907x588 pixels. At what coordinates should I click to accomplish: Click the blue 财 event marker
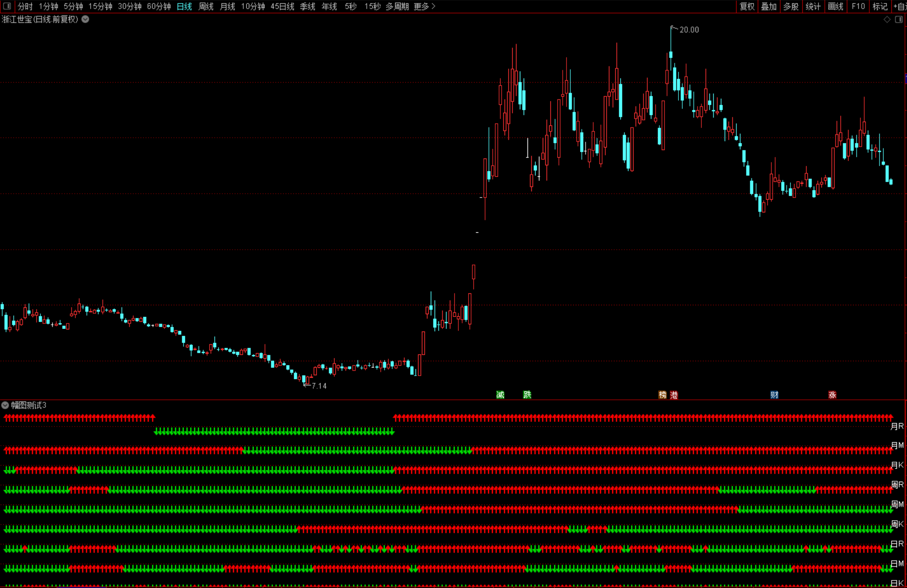[774, 395]
